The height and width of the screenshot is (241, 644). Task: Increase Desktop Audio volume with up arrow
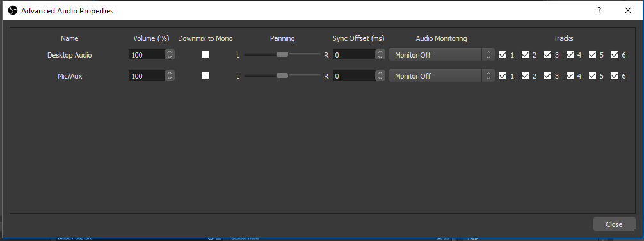coord(170,52)
